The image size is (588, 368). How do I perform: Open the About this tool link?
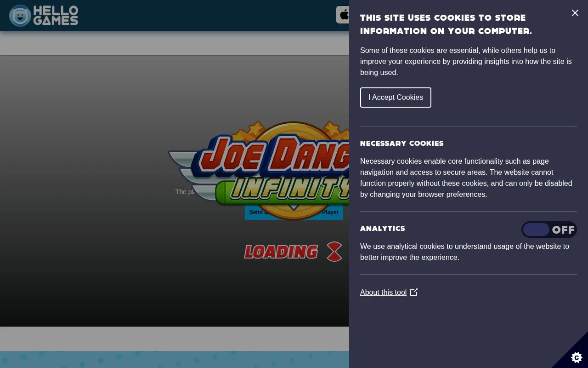(x=383, y=293)
